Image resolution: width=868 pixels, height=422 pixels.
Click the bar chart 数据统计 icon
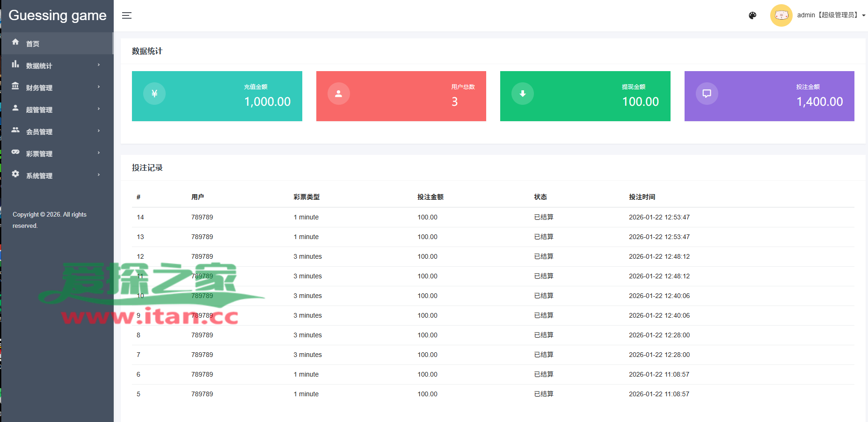15,64
